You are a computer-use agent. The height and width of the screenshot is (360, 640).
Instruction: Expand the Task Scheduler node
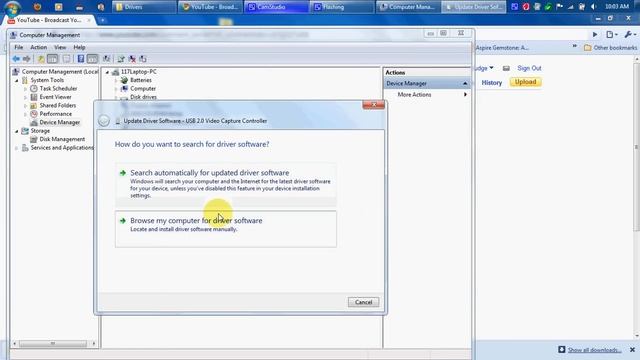point(25,89)
